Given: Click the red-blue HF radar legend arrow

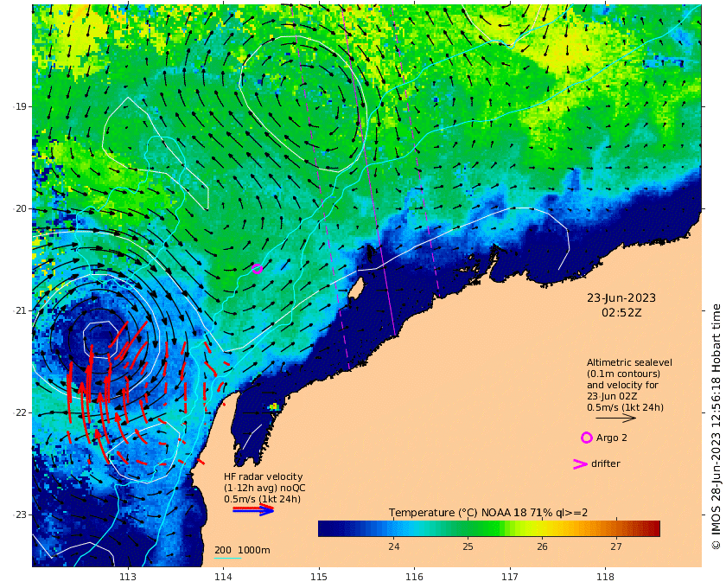Looking at the screenshot, I should click(x=253, y=509).
